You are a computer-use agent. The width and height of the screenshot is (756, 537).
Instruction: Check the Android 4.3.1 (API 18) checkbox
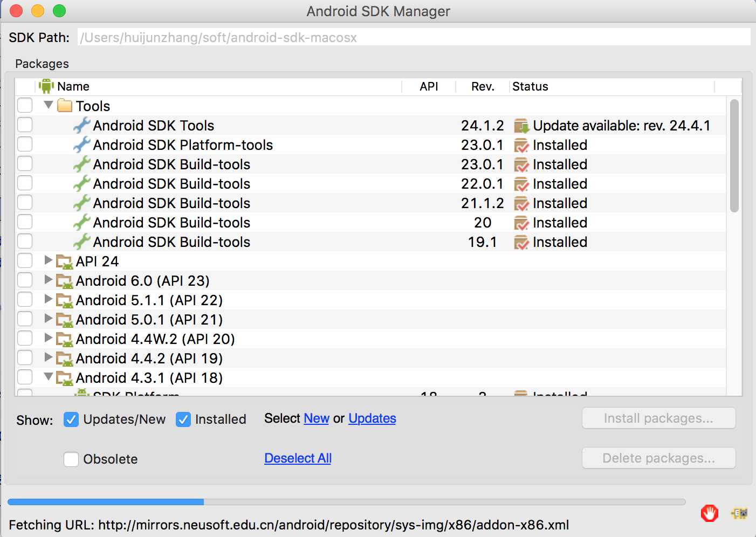[25, 377]
